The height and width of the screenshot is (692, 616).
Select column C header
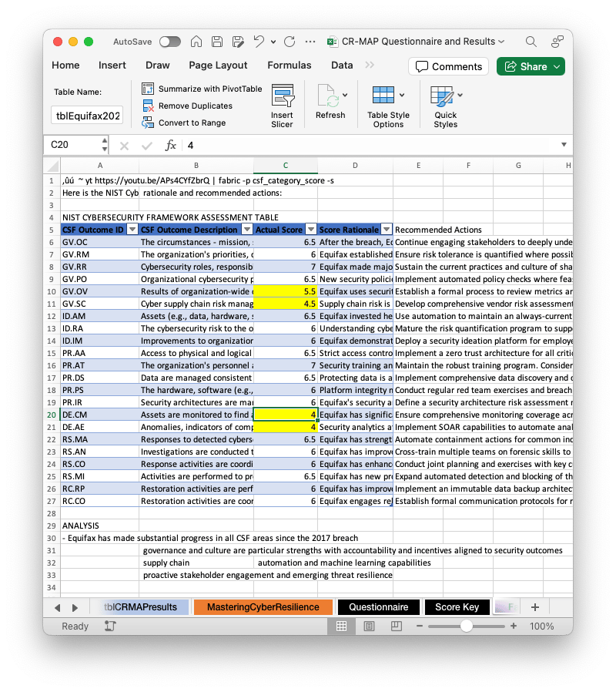tap(286, 166)
